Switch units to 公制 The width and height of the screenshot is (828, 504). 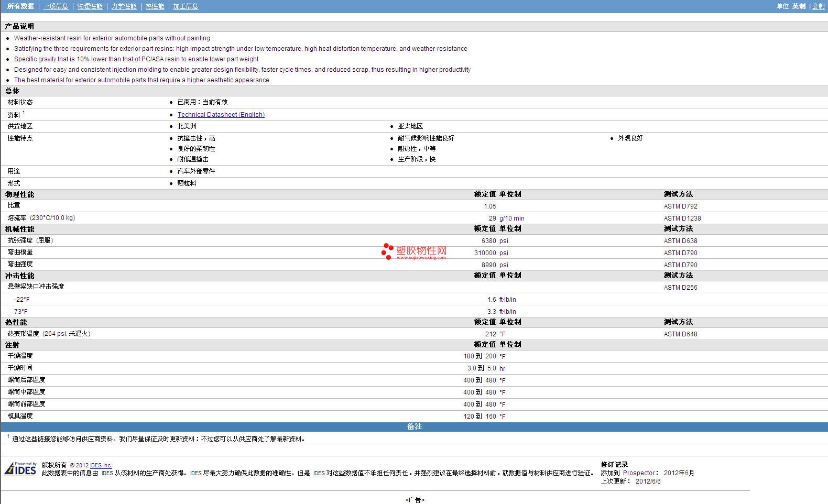[818, 6]
